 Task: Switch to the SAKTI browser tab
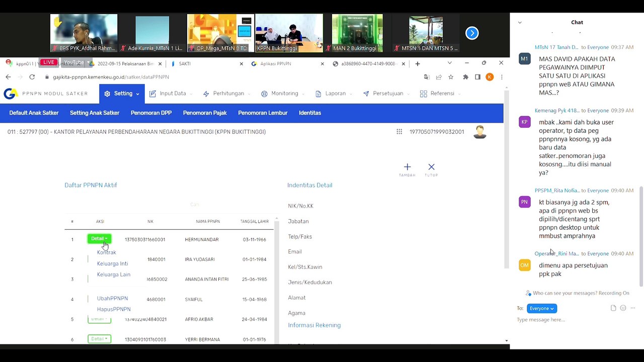click(207, 64)
